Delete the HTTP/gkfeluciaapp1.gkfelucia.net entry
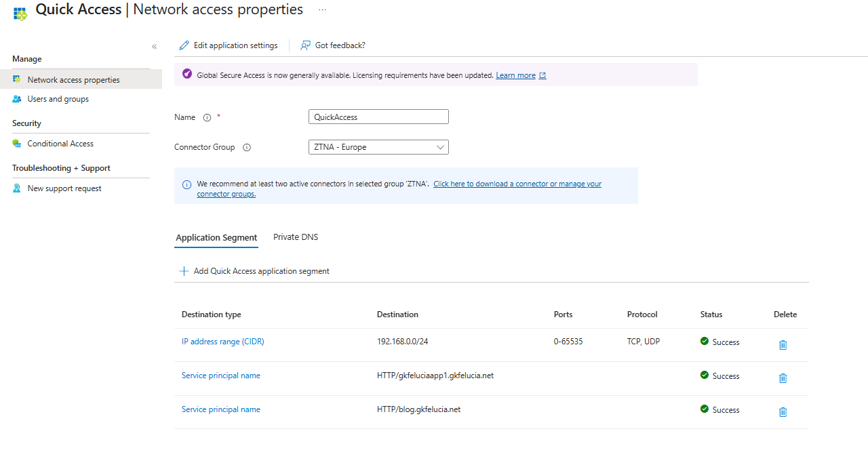The width and height of the screenshot is (868, 467). pos(783,378)
